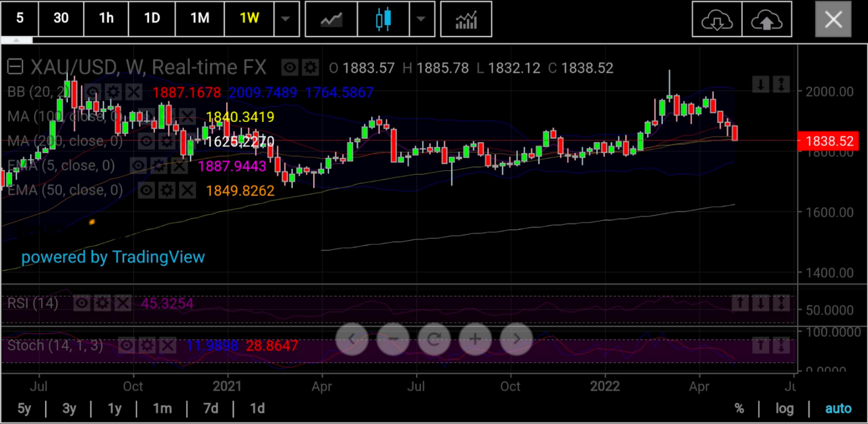Click the cloud download (load chart) icon
Viewport: 868px width, 424px height.
point(717,19)
